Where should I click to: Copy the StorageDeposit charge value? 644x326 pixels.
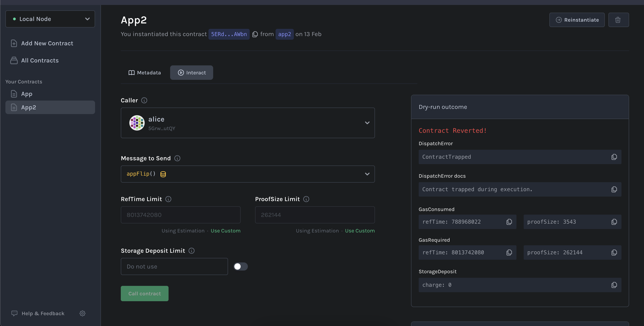[x=614, y=285]
